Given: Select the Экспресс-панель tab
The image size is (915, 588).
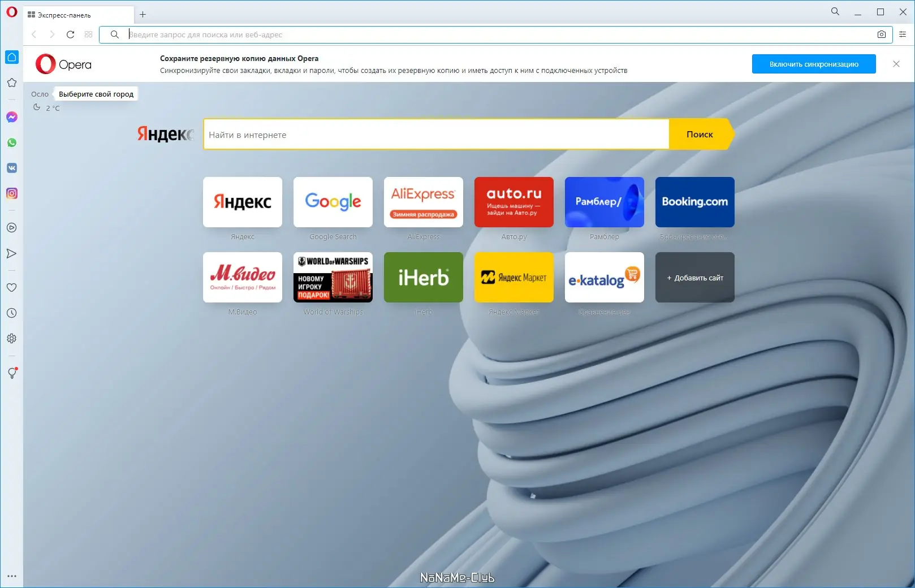Looking at the screenshot, I should tap(79, 15).
